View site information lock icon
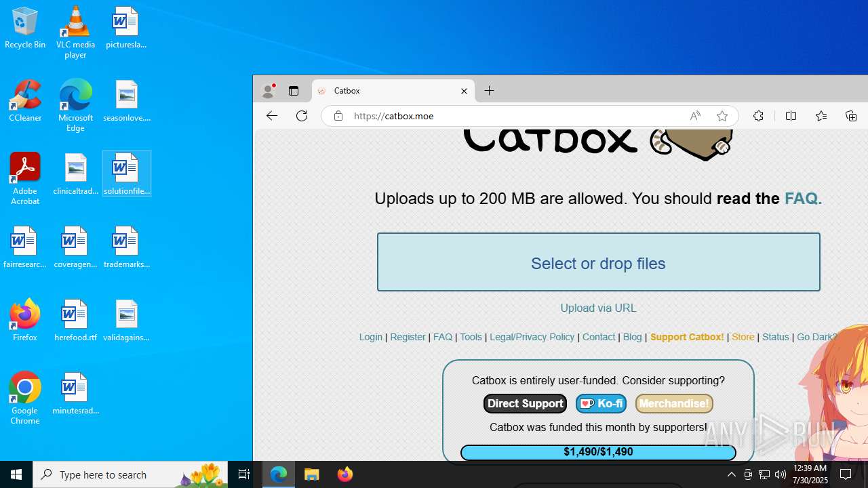 point(338,116)
